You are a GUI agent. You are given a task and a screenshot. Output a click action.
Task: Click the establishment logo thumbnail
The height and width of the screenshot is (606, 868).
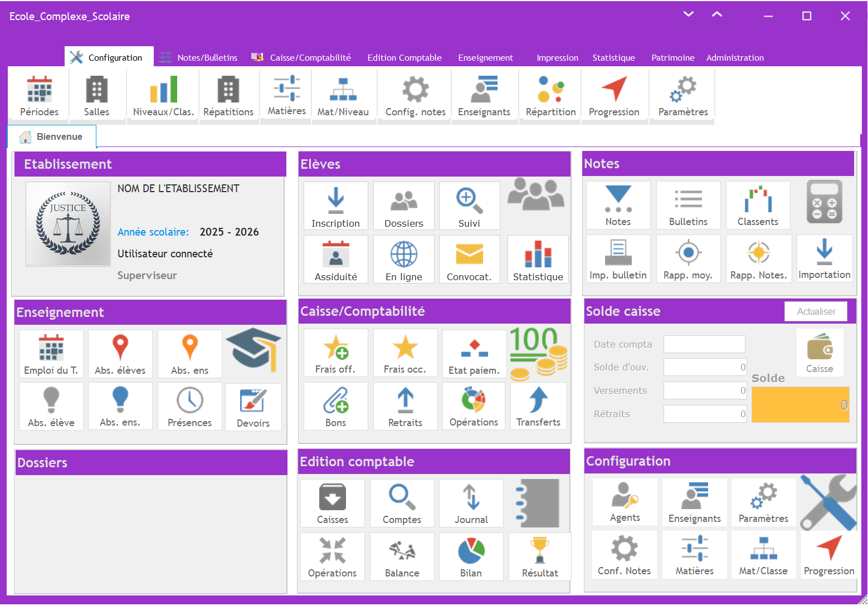(68, 224)
